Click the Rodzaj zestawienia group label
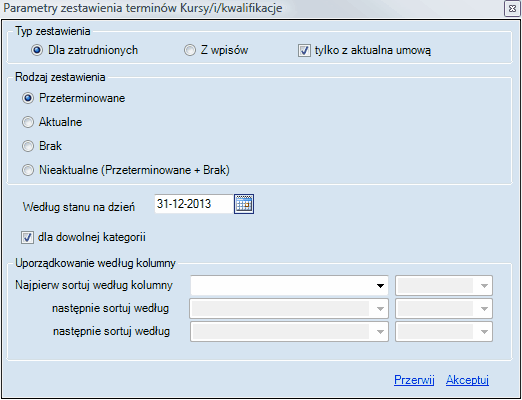 [60, 77]
